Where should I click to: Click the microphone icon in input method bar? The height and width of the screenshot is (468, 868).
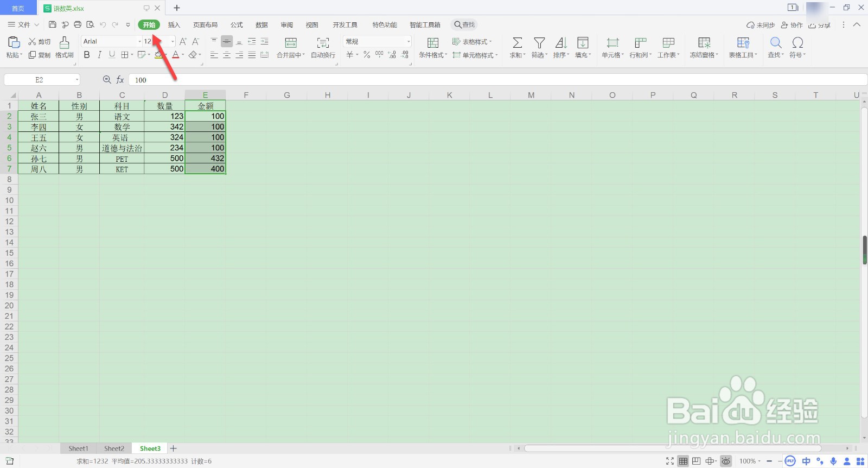tap(833, 461)
